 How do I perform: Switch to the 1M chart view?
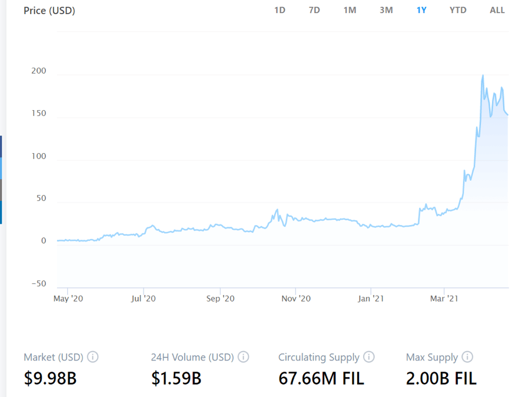coord(350,10)
